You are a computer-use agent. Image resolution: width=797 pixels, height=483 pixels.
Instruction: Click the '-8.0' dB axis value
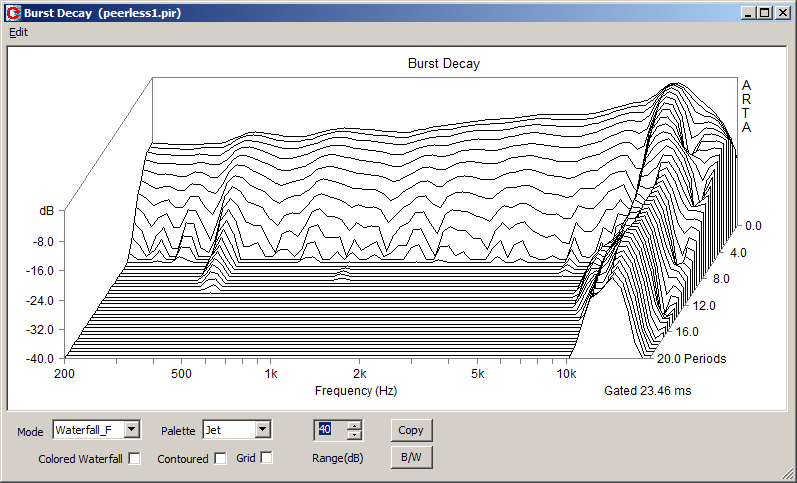tap(44, 242)
